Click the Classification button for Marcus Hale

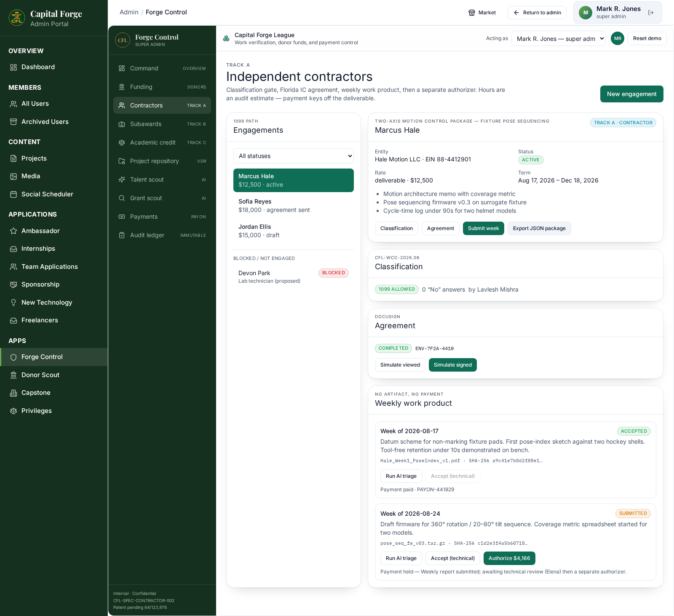pos(396,228)
